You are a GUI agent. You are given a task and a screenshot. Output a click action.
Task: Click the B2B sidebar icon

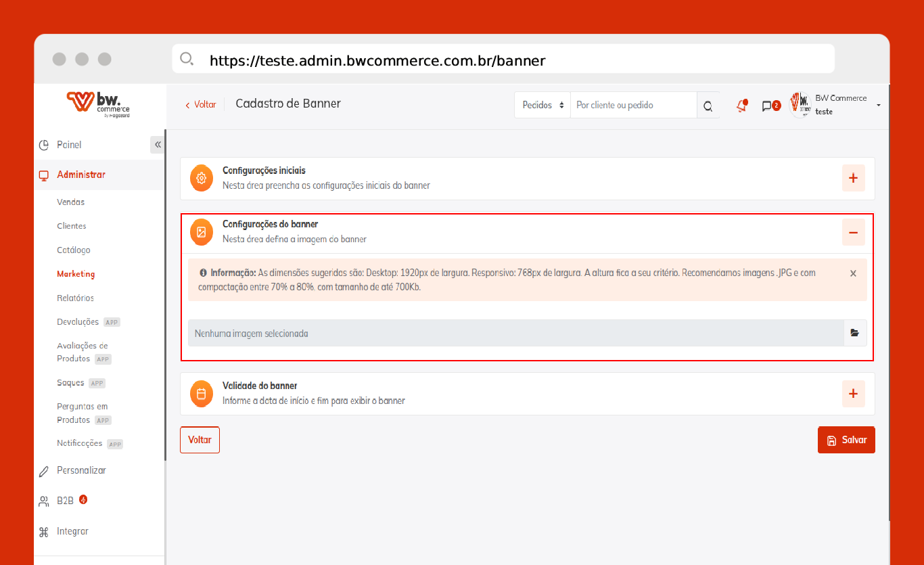click(44, 501)
